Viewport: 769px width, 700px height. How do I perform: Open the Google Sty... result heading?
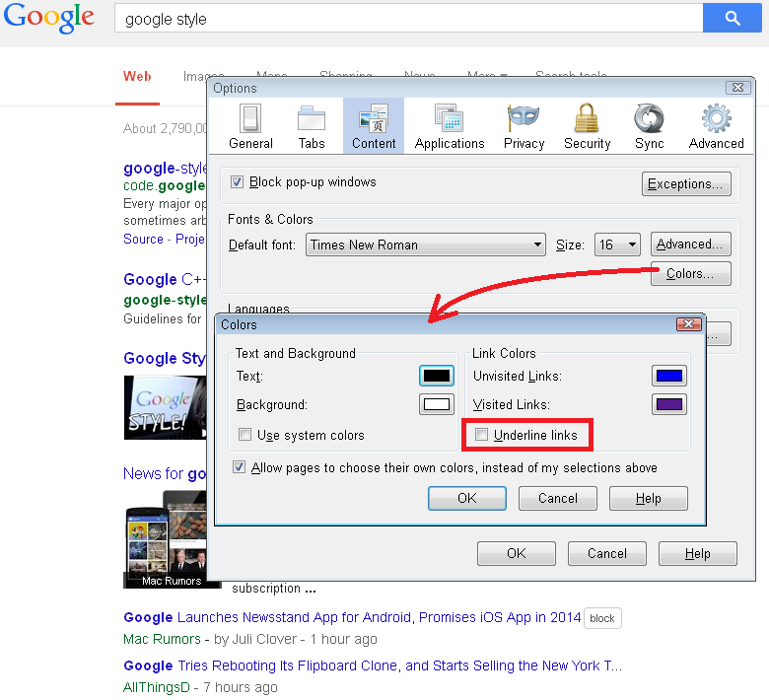click(165, 359)
